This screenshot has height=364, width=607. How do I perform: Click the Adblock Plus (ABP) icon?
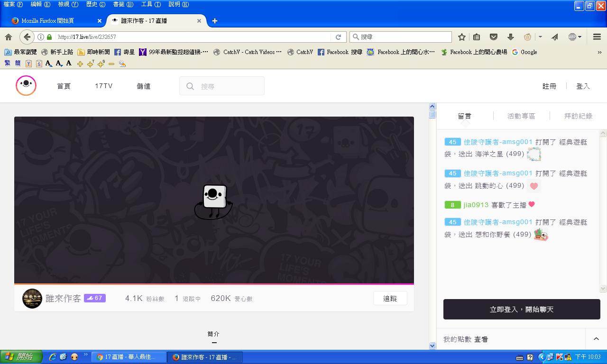pyautogui.click(x=572, y=37)
